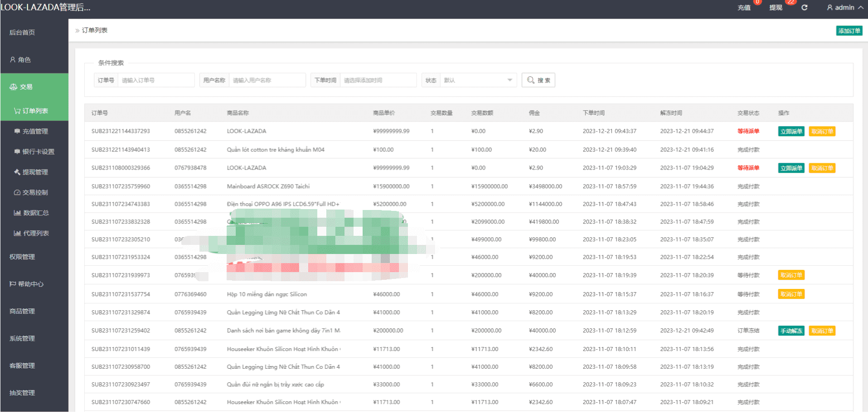Screen dimensions: 868x415
Task: Open 数据汇总 chart page
Action: 36,213
